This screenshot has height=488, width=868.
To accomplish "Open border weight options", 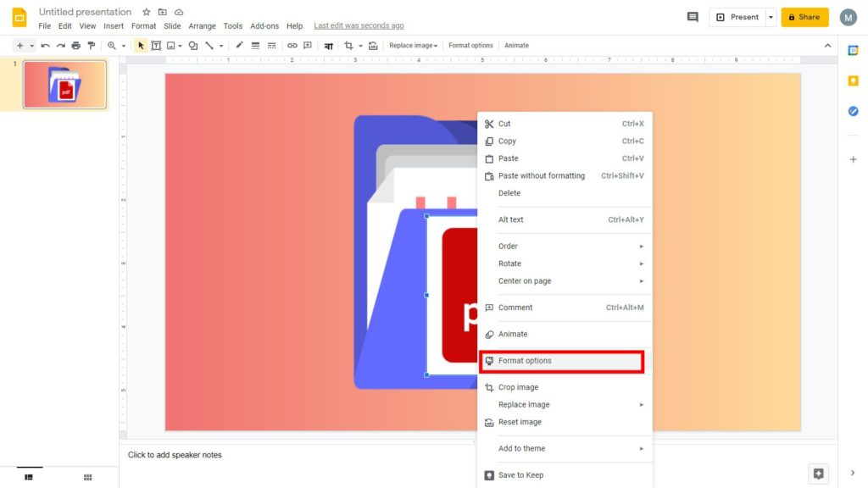I will click(x=255, y=46).
